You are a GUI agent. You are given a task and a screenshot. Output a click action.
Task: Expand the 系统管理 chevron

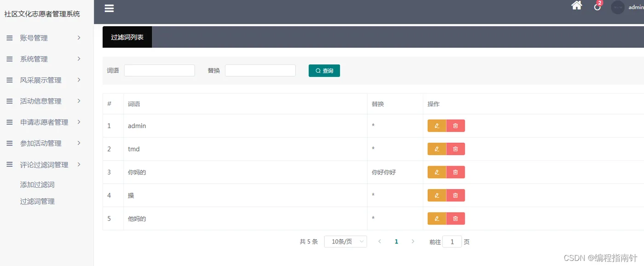(x=79, y=58)
